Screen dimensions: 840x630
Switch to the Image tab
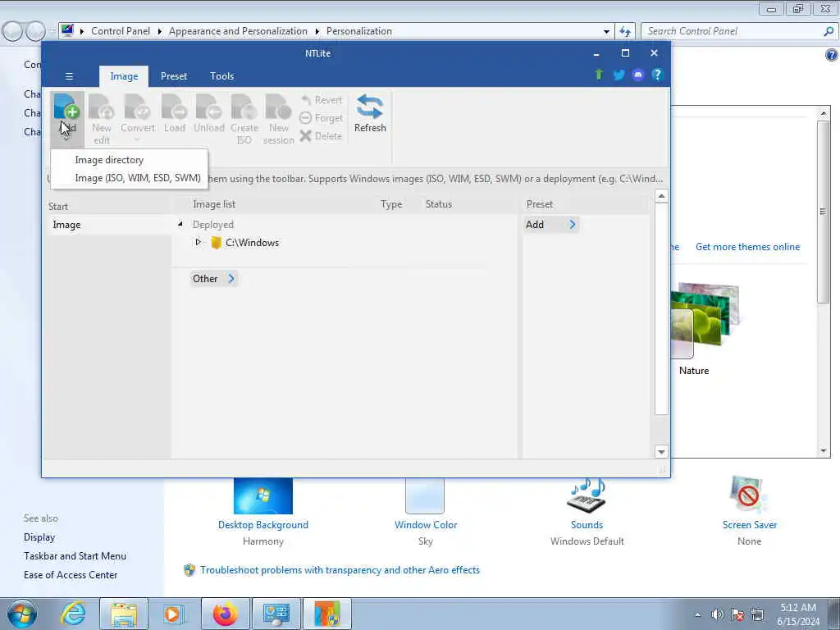point(124,76)
